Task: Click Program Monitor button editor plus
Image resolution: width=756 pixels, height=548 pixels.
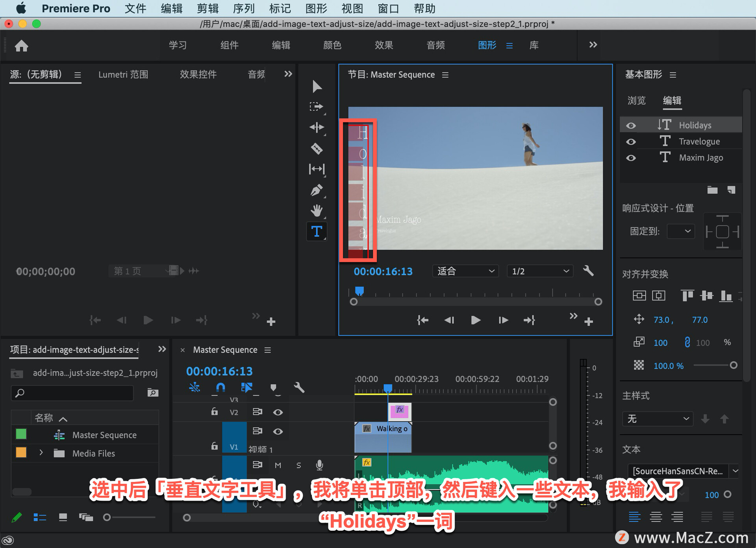Action: [x=589, y=322]
